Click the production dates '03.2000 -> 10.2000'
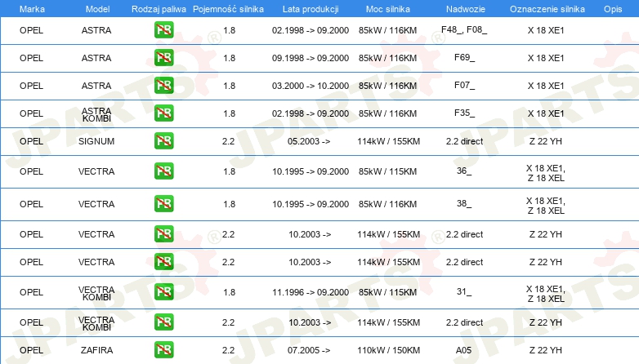639x364 pixels. coord(311,86)
